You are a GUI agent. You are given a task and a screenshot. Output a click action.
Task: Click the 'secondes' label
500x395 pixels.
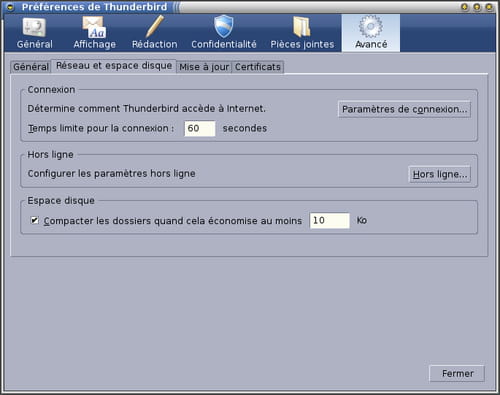pos(245,128)
